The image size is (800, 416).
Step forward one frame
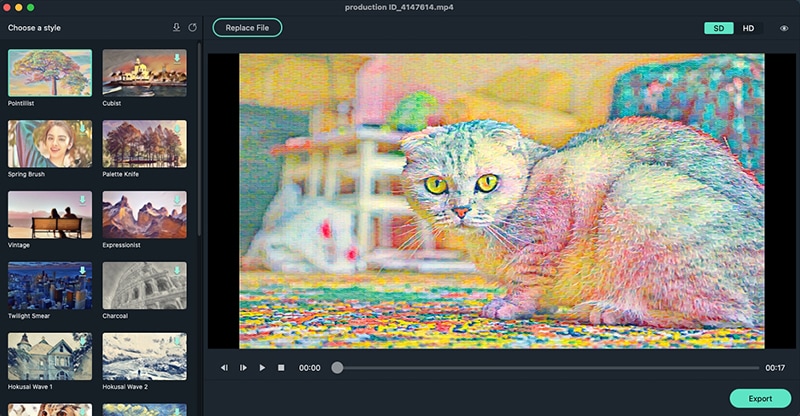(243, 368)
